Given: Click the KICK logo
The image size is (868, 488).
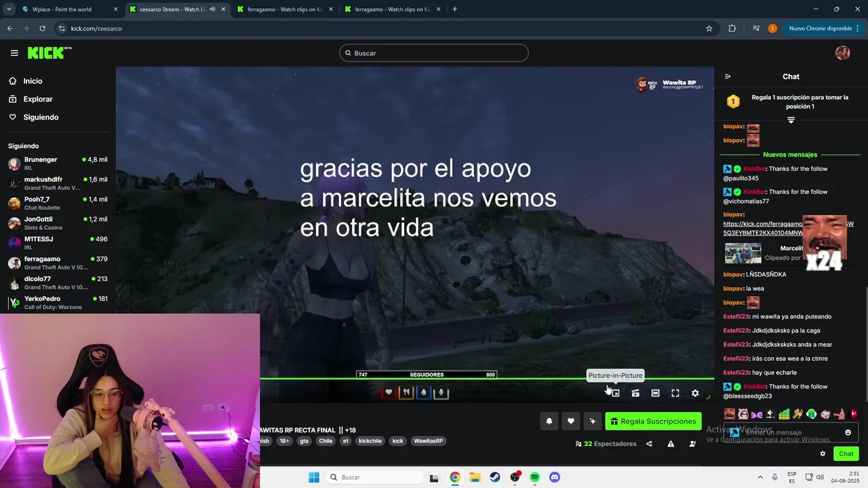Looking at the screenshot, I should [x=50, y=53].
